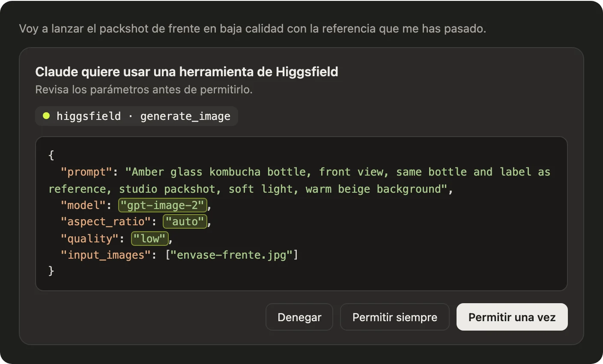Click the "aspect_ratio" key label
The image size is (603, 364).
[x=106, y=221]
